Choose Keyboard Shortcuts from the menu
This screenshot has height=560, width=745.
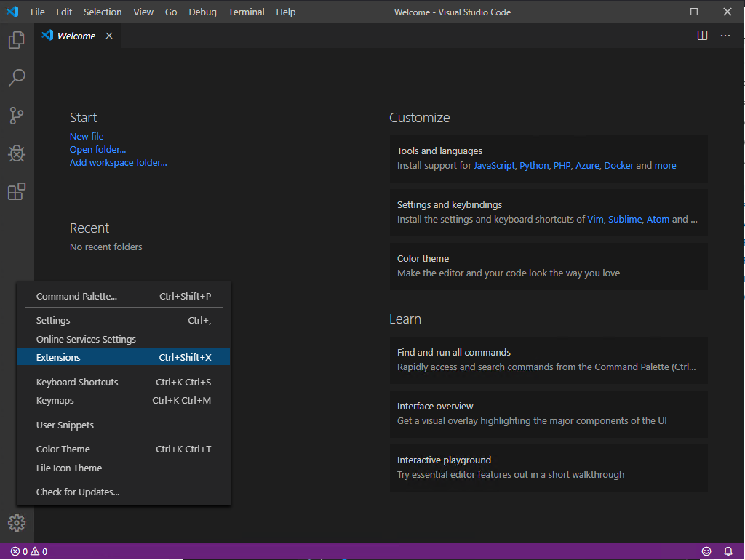point(76,381)
